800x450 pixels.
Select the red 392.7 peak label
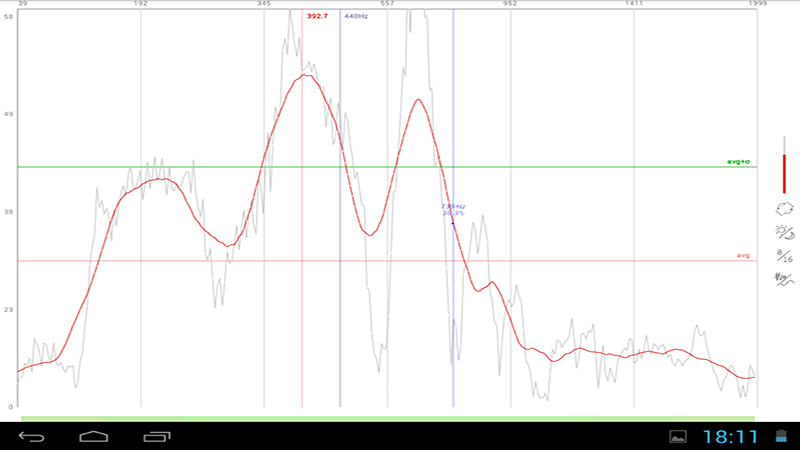click(x=317, y=16)
